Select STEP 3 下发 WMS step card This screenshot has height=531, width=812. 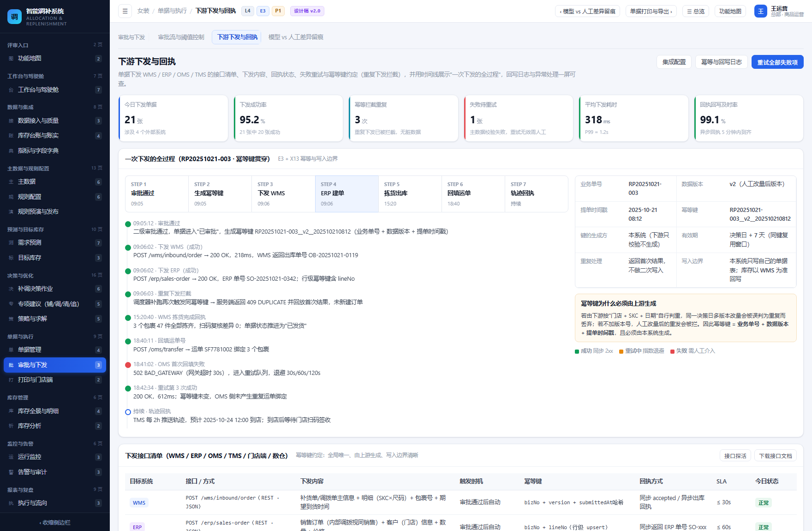click(x=283, y=194)
